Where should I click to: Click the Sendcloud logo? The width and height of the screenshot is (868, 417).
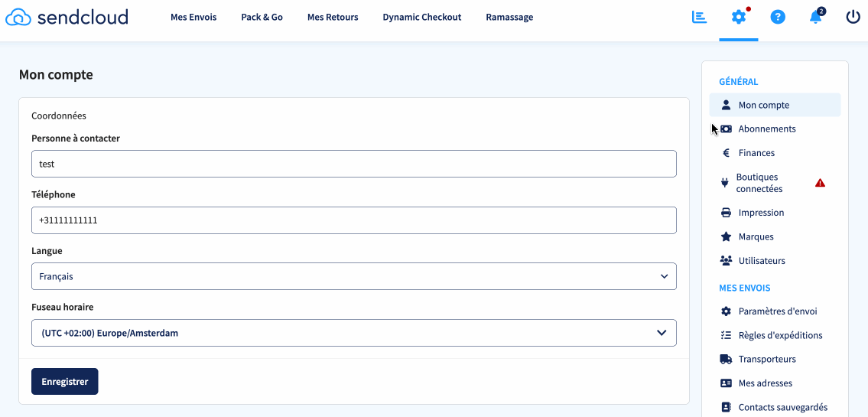tap(67, 17)
